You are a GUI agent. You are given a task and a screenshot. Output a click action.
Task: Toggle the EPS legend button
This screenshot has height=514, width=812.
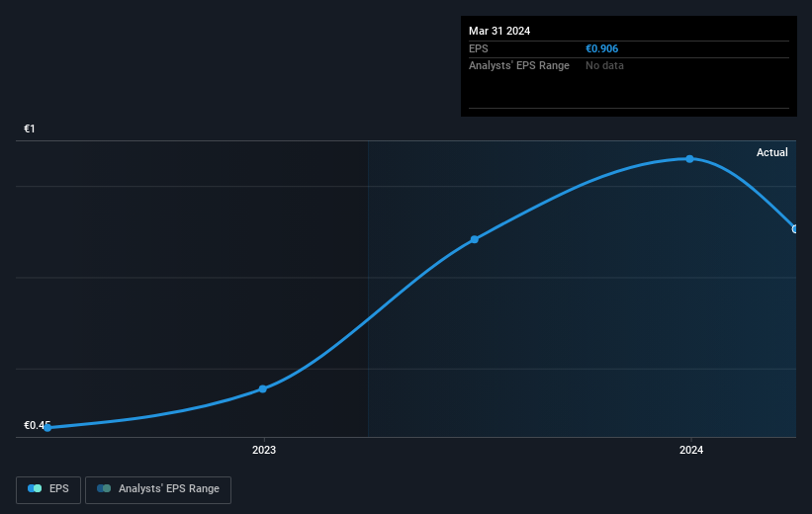[x=48, y=489]
